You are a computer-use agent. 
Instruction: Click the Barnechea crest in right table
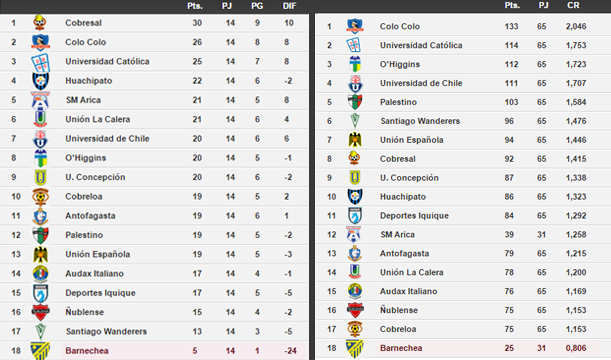(355, 348)
